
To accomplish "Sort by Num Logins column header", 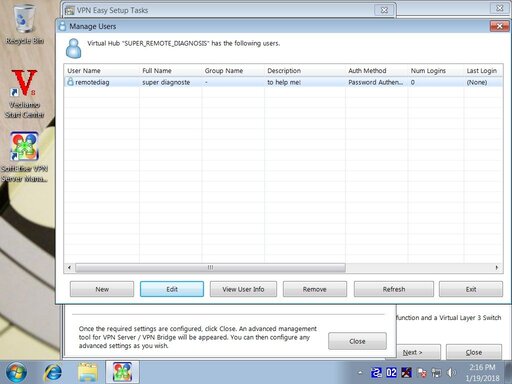I will (436, 70).
